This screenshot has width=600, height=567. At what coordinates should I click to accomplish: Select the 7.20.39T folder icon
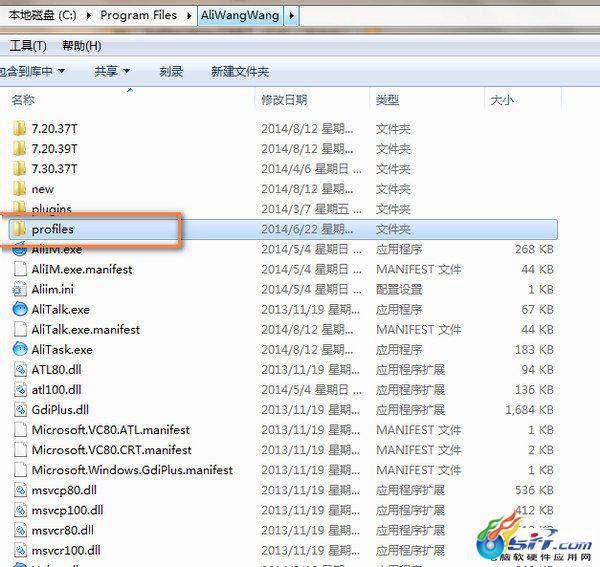coord(20,148)
